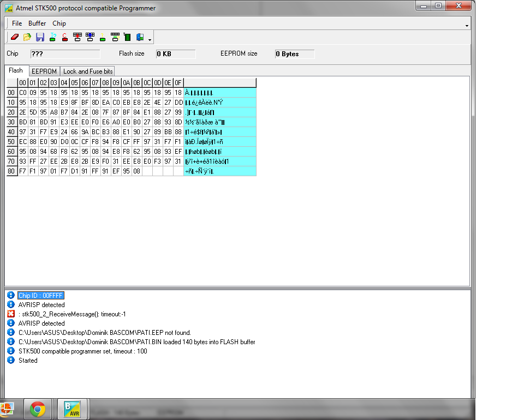This screenshot has height=420, width=524.
Task: Select the first 'AVRISP detected' log line
Action: tap(41, 305)
